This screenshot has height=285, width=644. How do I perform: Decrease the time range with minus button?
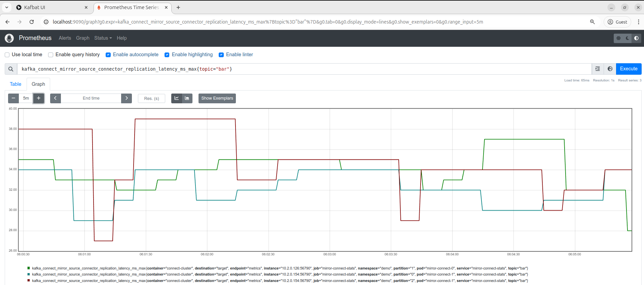tap(13, 98)
